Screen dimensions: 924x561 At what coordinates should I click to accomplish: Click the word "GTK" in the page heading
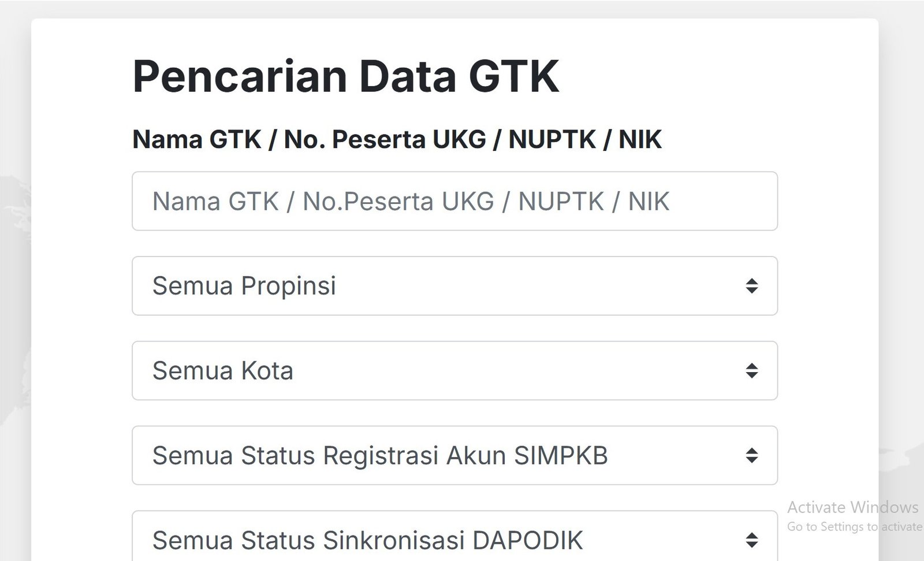(x=513, y=76)
